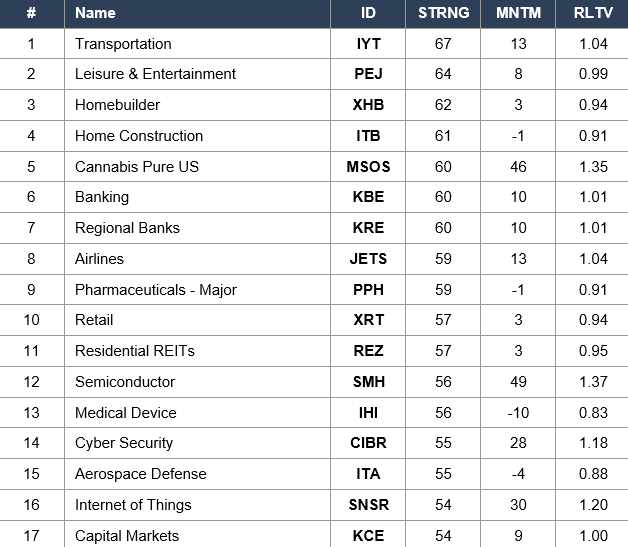The width and height of the screenshot is (628, 547).
Task: Sort by the MNTM column header
Action: pos(518,13)
